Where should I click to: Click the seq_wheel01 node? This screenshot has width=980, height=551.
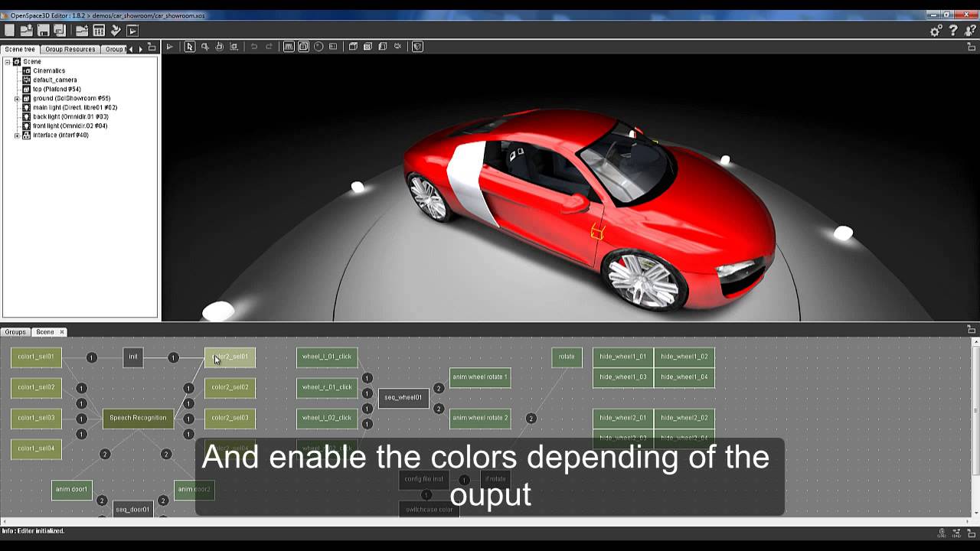403,397
